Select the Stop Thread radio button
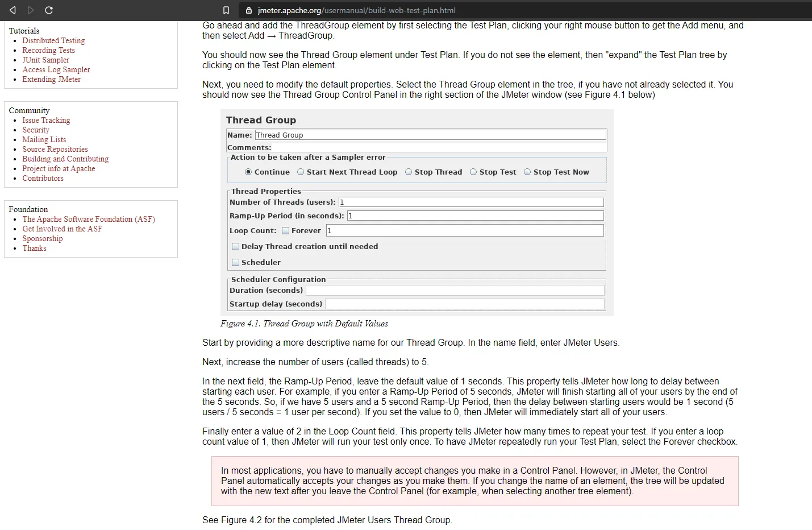This screenshot has height=530, width=812. (409, 172)
